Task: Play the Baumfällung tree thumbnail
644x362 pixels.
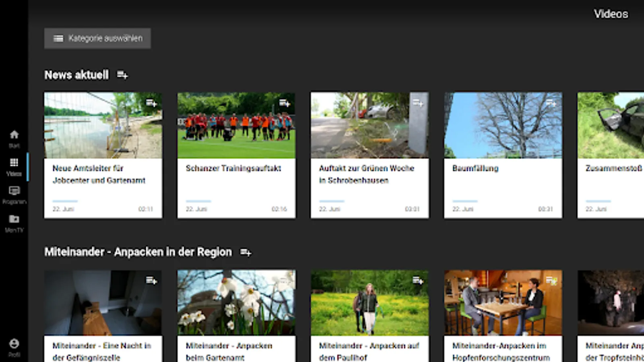Action: pyautogui.click(x=503, y=125)
